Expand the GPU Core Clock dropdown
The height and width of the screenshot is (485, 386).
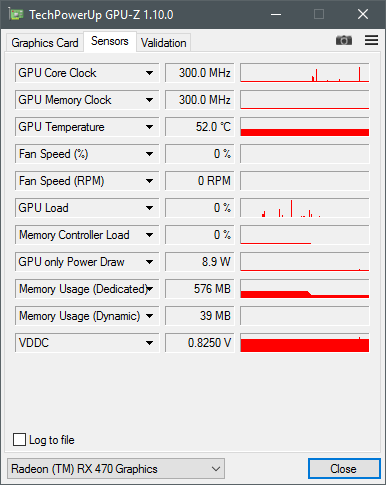149,73
